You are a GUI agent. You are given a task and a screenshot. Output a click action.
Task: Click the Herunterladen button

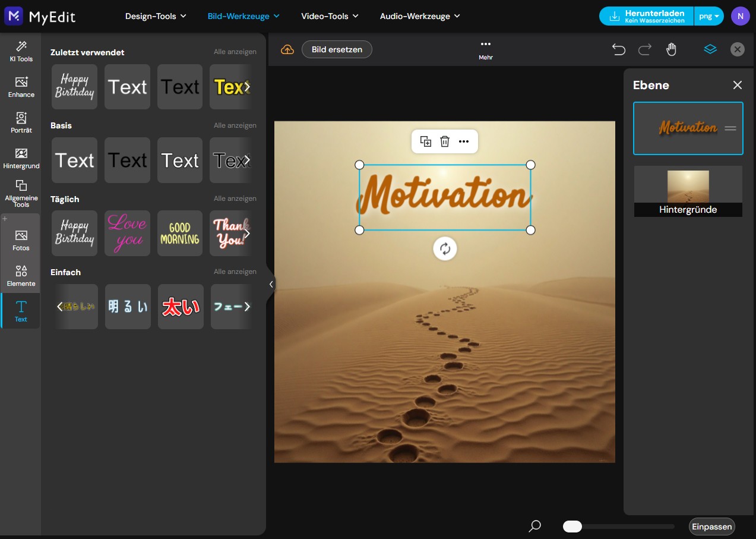646,16
